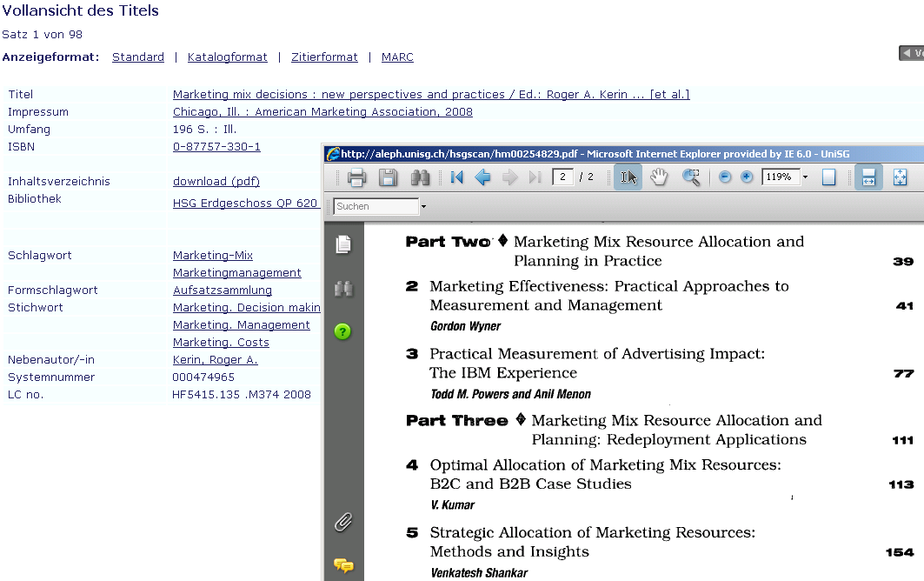Browse the subject heading Marketingmanagement
This screenshot has width=924, height=581.
(237, 273)
